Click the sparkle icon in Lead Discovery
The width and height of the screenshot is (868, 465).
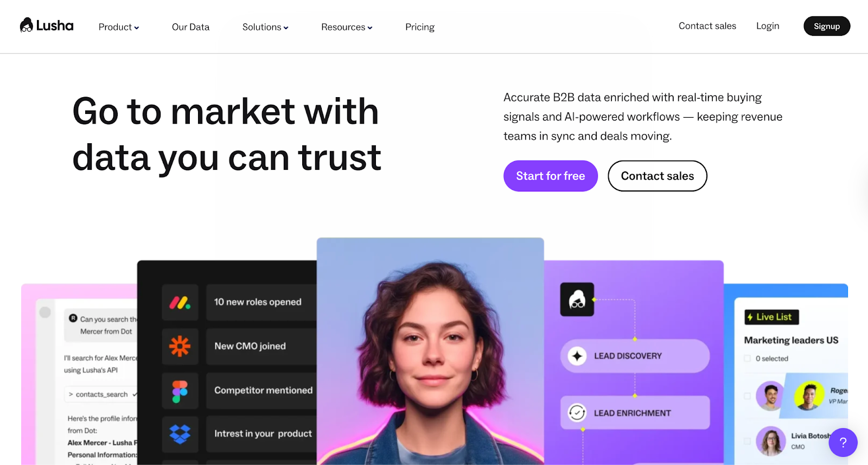[577, 356]
